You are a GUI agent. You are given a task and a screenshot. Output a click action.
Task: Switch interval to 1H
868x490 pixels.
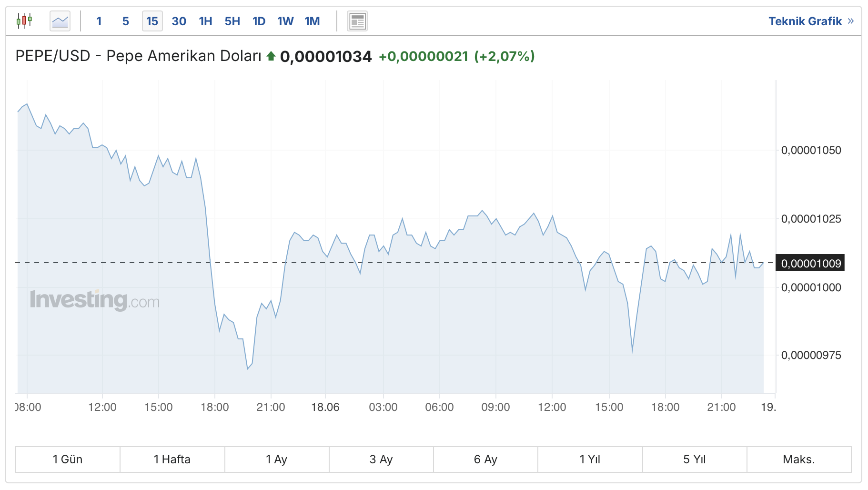[x=206, y=21]
